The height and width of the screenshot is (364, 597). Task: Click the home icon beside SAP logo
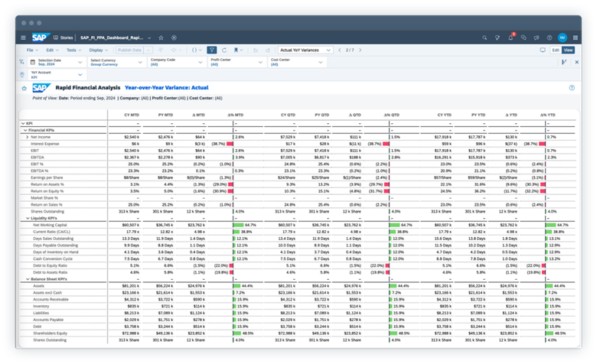click(x=55, y=37)
